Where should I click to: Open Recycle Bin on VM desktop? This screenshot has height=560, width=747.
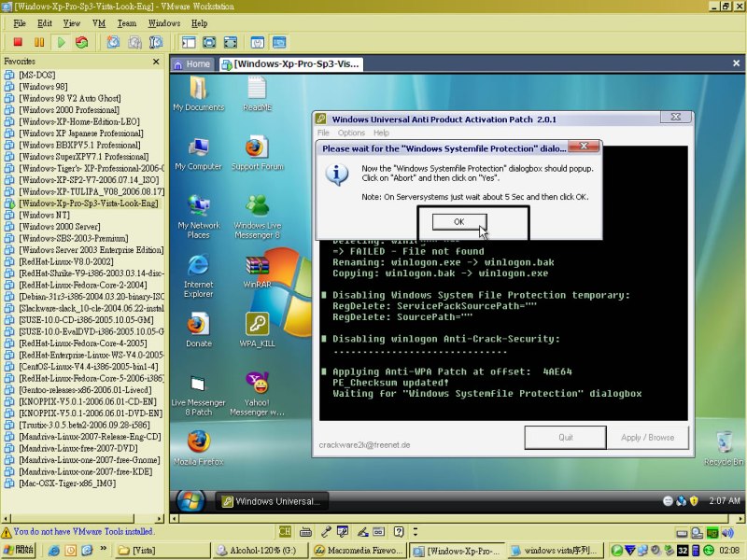click(x=724, y=448)
